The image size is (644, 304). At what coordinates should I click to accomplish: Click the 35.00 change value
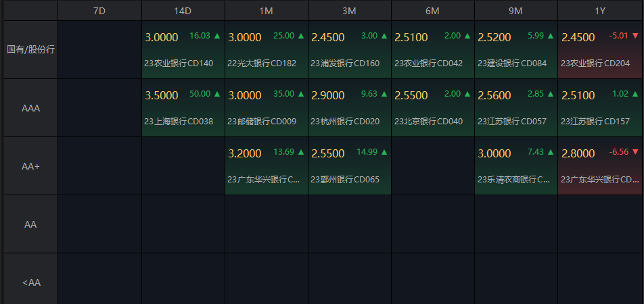pyautogui.click(x=284, y=94)
